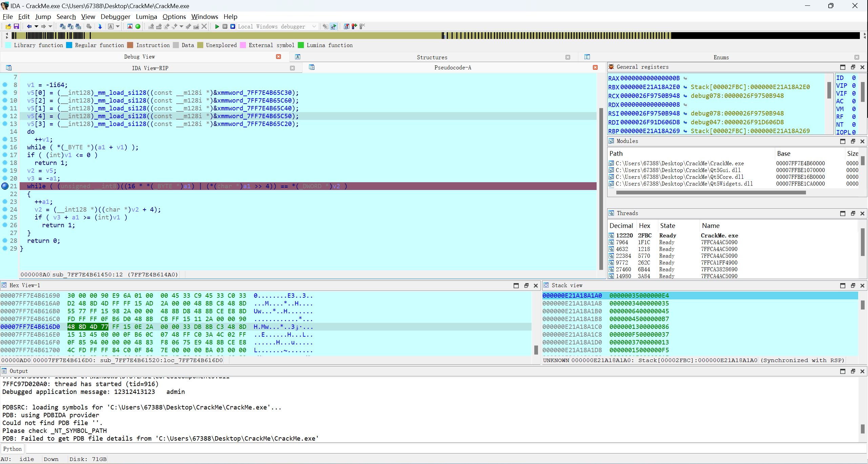Toggle the breakpoint at pseudocode line 21
868x464 pixels.
coord(5,186)
